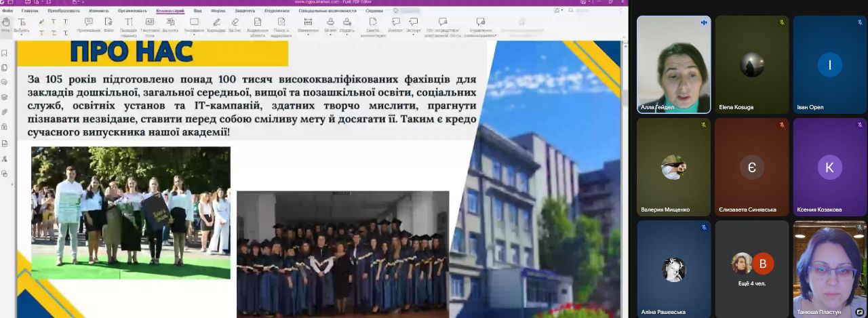Click Import (Импорт) comments button

click(395, 25)
